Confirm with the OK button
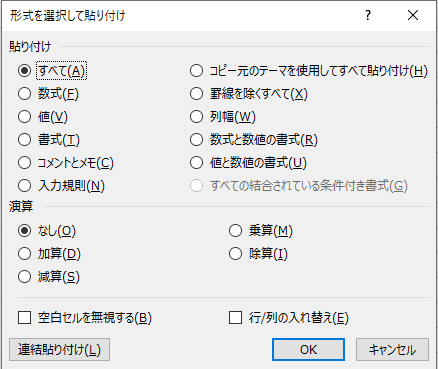Viewport: 438px width, 369px height. 308,350
